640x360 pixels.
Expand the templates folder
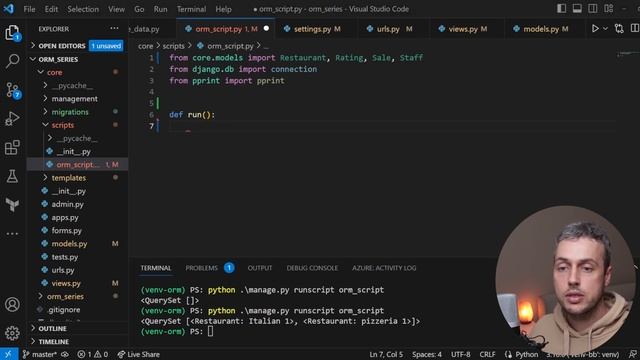pos(69,178)
